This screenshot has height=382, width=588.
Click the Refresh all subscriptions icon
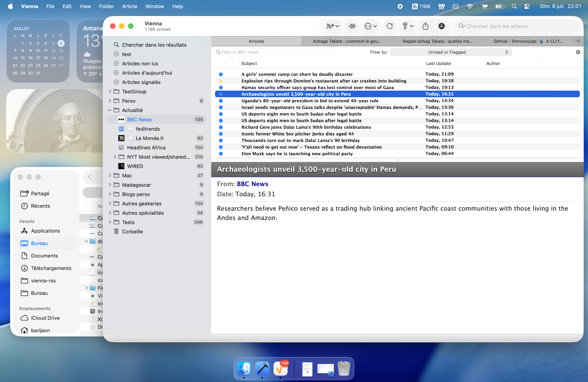390,26
